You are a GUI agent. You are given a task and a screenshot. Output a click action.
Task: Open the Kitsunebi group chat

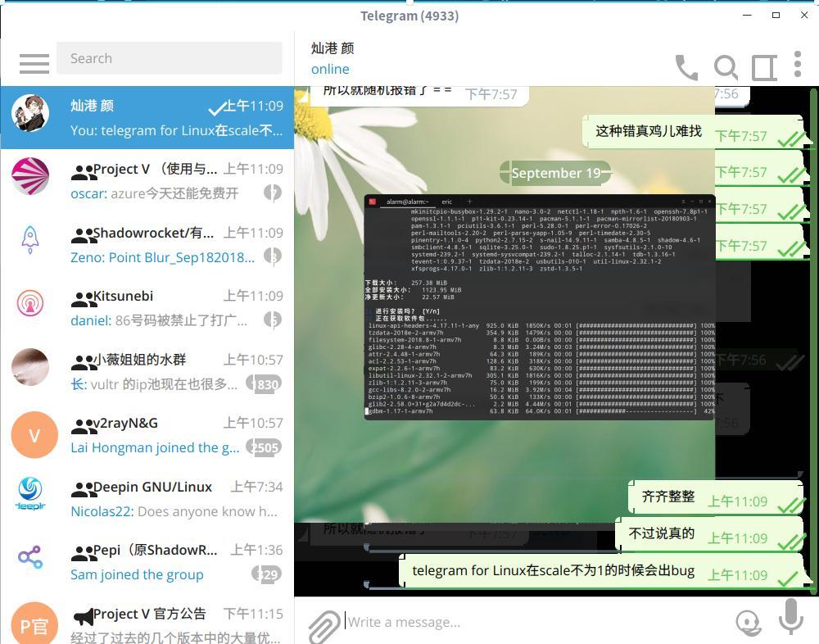pyautogui.click(x=147, y=307)
